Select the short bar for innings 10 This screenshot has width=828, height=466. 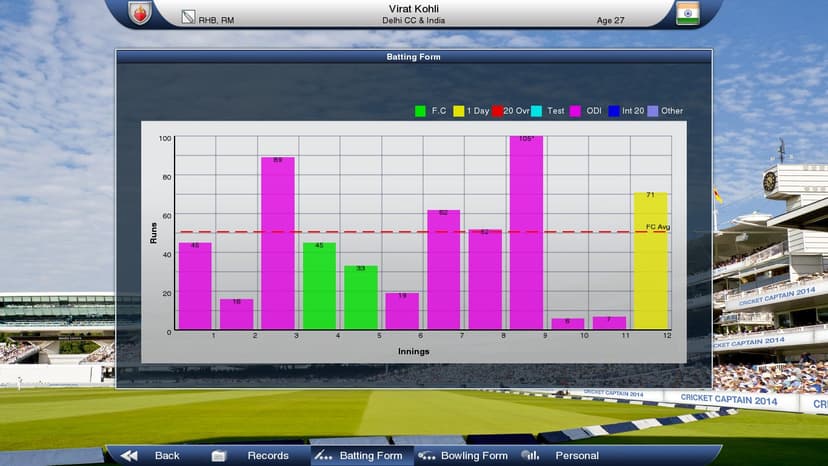568,324
